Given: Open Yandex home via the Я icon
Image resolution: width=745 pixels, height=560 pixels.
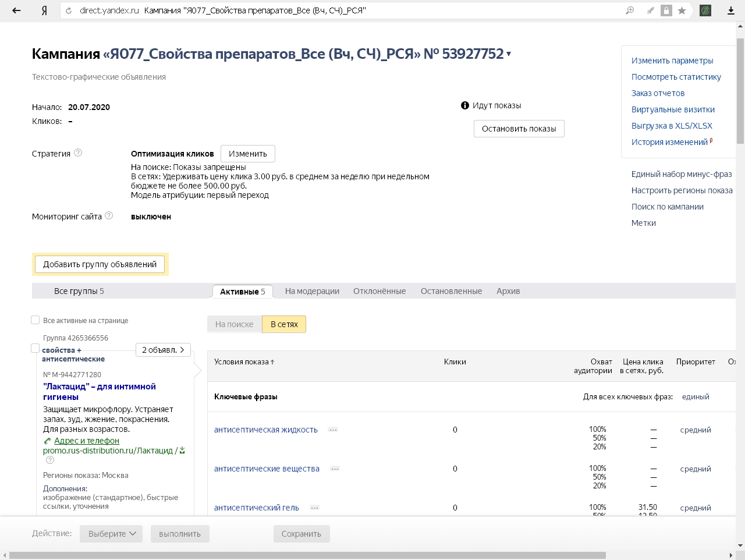Looking at the screenshot, I should tap(44, 10).
